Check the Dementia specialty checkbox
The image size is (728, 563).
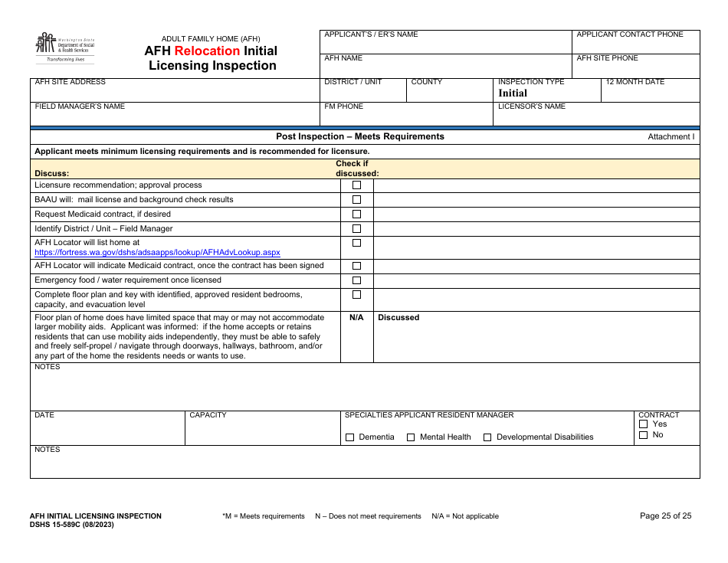click(x=349, y=437)
